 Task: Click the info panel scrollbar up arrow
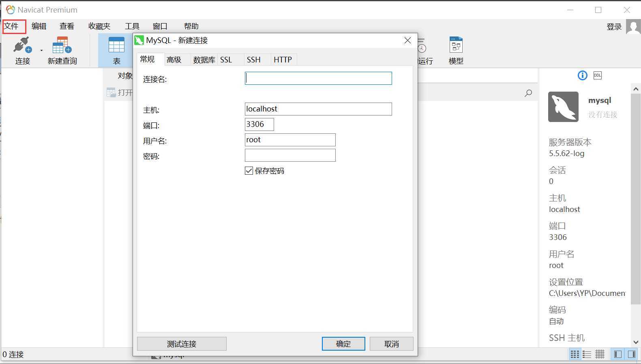click(636, 89)
